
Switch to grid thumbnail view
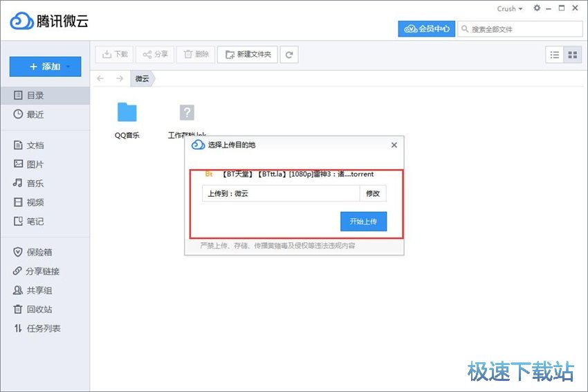[573, 55]
